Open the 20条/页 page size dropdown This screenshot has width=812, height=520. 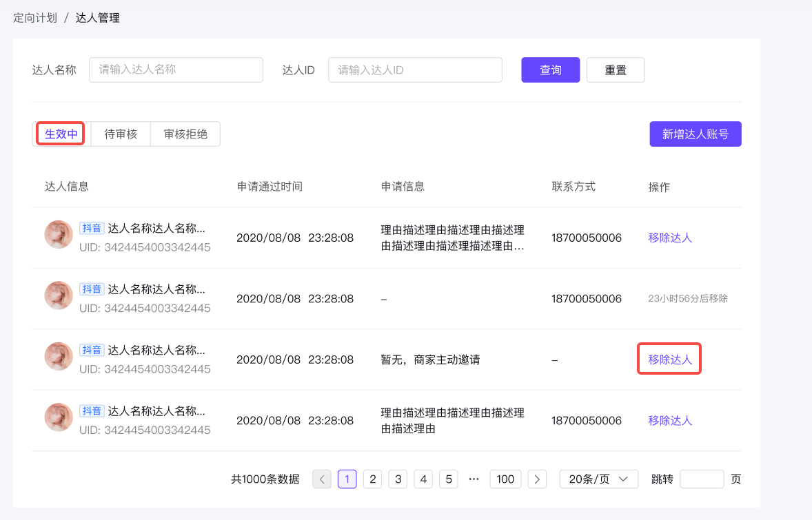[x=598, y=479]
